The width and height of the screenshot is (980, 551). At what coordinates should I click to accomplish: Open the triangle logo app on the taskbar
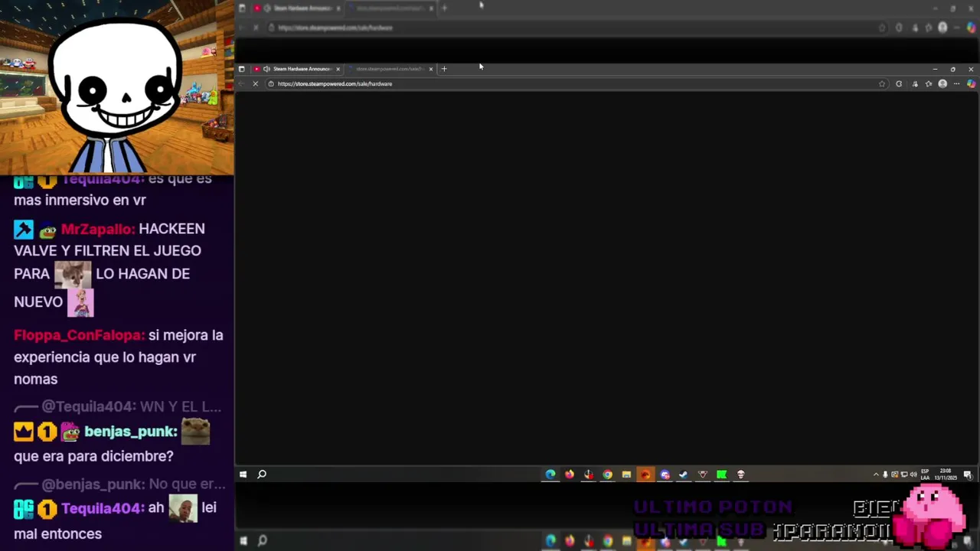[x=702, y=474]
